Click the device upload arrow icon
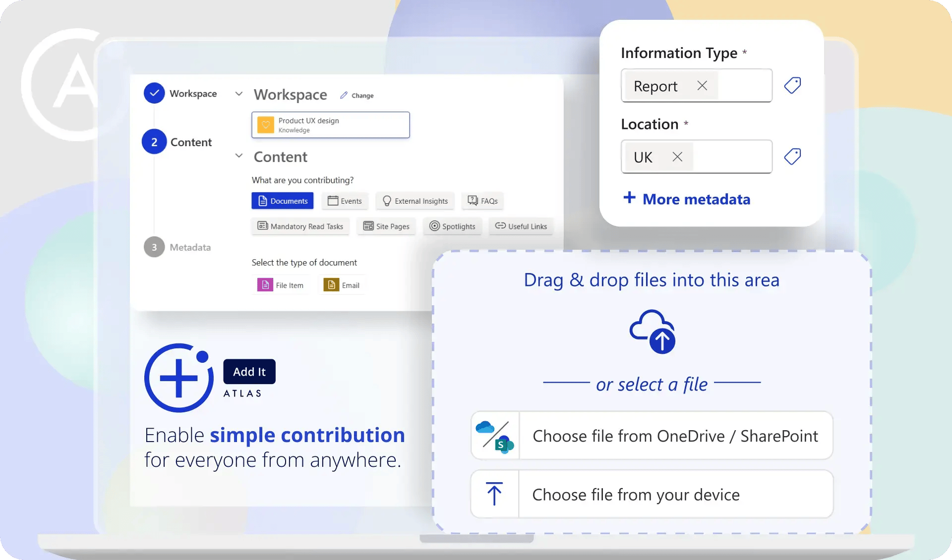Image resolution: width=952 pixels, height=560 pixels. (x=494, y=494)
